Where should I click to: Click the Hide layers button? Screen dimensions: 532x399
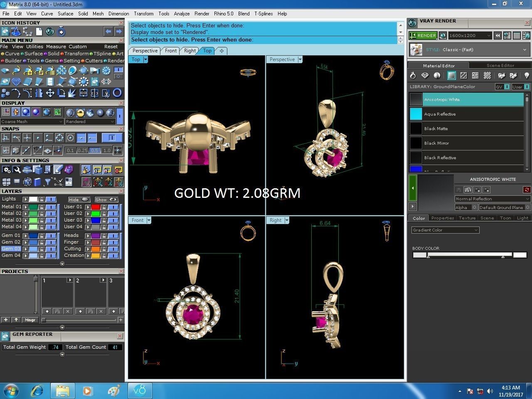[79, 199]
